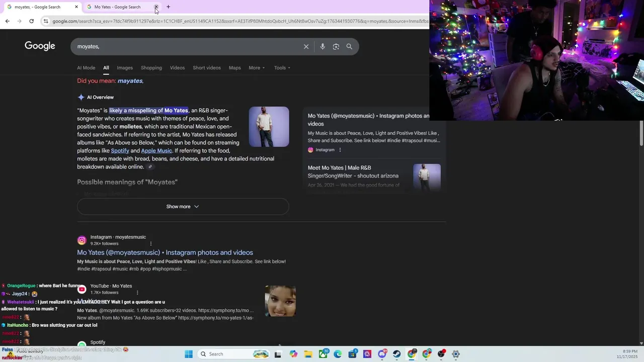Screen dimensions: 644x362
Task: Go back to the previous page
Action: [7, 21]
